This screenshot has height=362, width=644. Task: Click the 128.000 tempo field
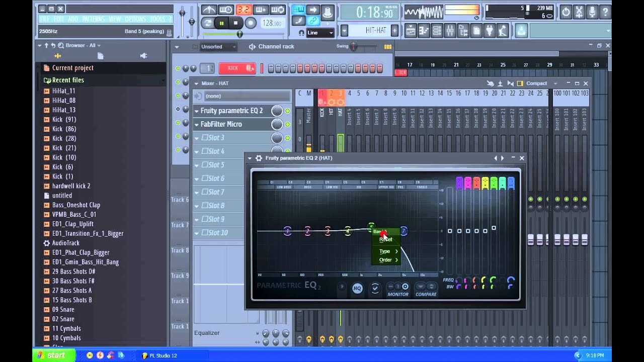pos(272,23)
